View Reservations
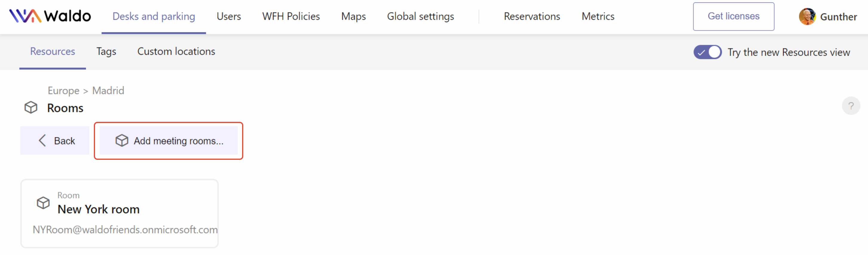This screenshot has height=255, width=868. (x=532, y=16)
